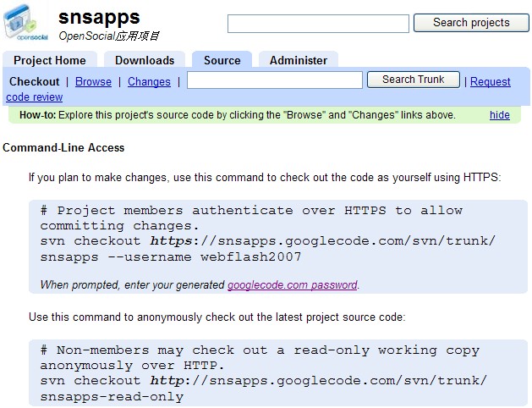Select the Checkout sub-navigation item
532x408 pixels.
(35, 81)
